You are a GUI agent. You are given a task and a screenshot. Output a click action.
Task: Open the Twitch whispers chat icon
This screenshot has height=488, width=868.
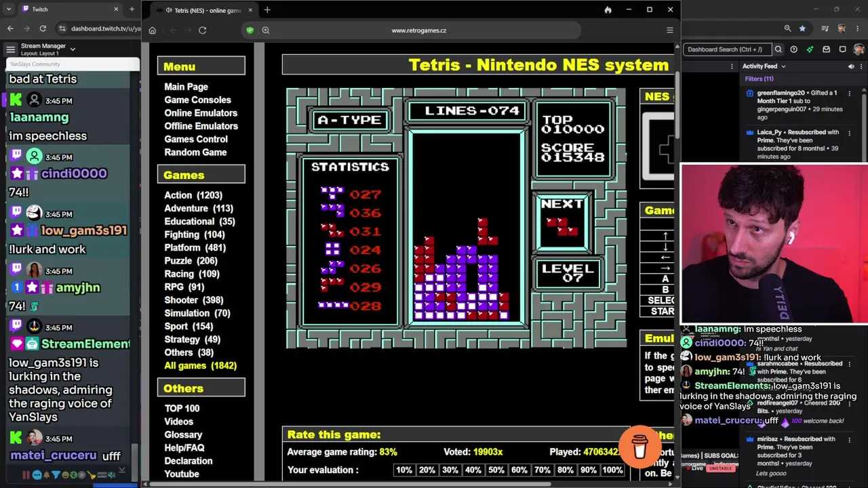(x=842, y=49)
